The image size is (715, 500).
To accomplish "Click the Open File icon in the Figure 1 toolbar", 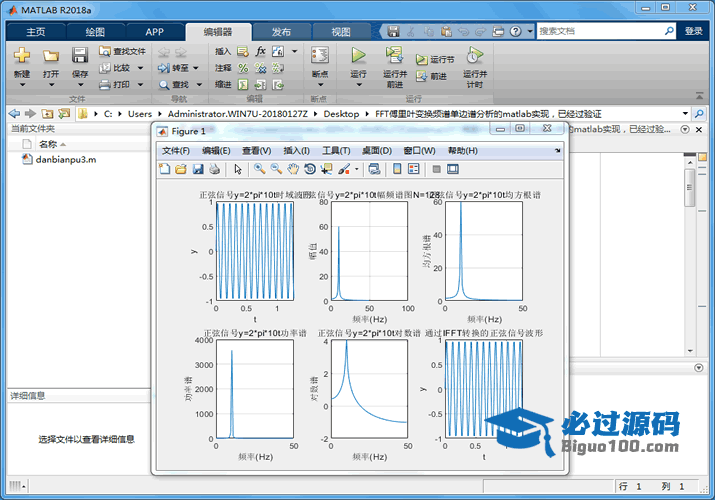I will coord(181,169).
